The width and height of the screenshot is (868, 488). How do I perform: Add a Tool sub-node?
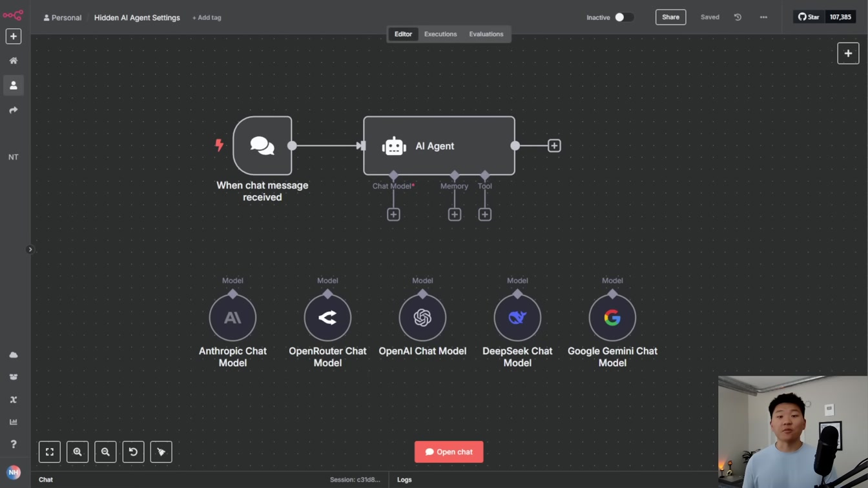click(x=485, y=214)
